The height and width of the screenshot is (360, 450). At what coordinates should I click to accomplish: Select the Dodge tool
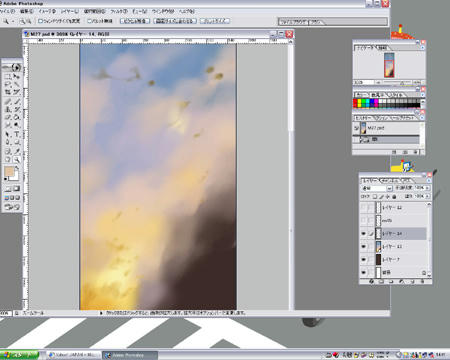tap(16, 125)
